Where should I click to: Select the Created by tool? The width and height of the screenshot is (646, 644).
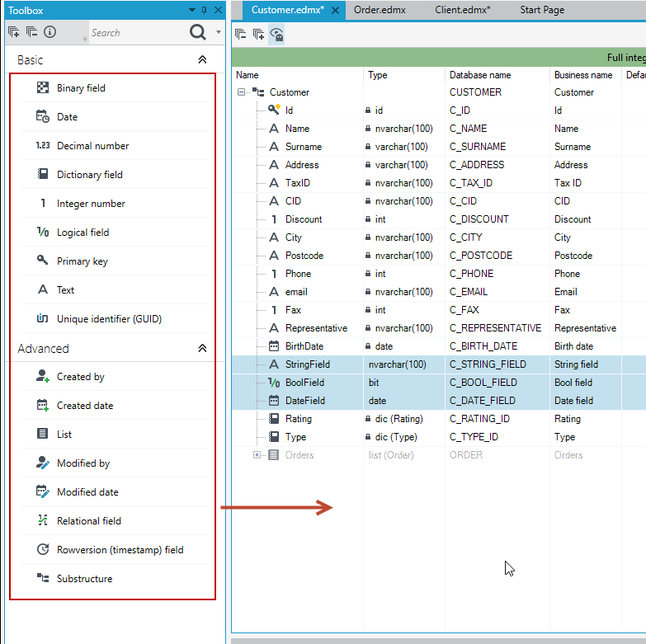click(x=115, y=376)
